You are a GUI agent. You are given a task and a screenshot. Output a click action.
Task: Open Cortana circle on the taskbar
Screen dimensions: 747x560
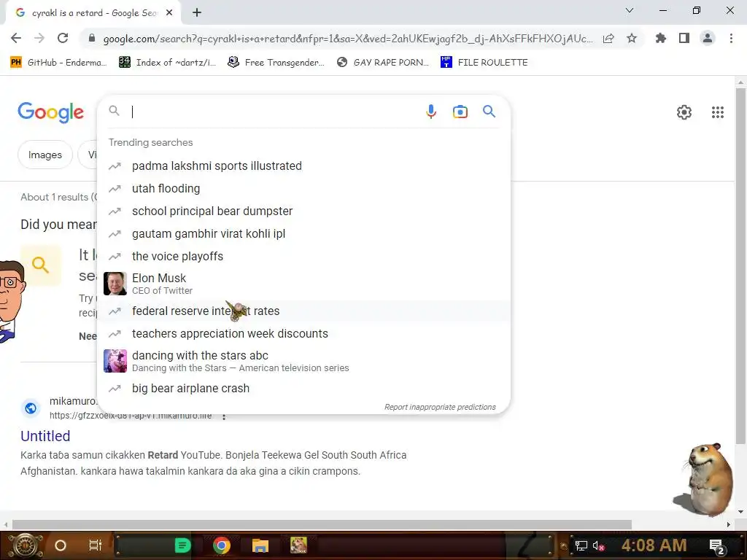(61, 545)
